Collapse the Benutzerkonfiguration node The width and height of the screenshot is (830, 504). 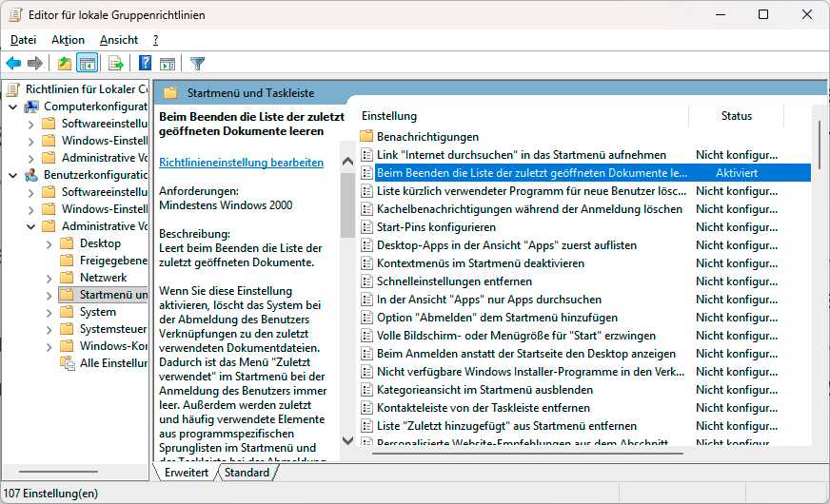(x=13, y=175)
